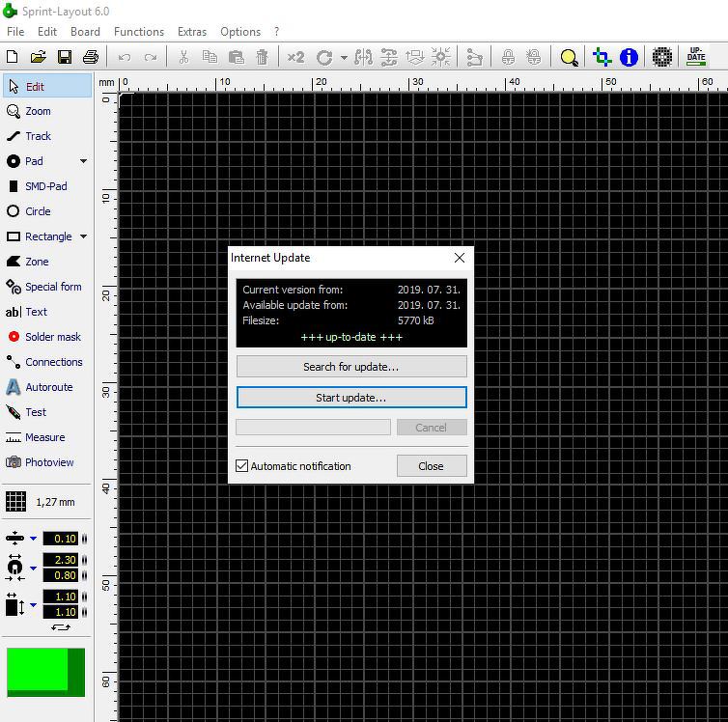
Task: Open the Functions menu
Action: coord(139,32)
